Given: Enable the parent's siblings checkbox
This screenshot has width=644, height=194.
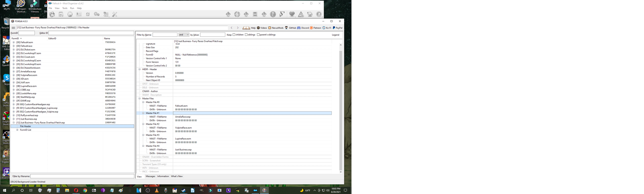Looking at the screenshot, I should (x=258, y=35).
